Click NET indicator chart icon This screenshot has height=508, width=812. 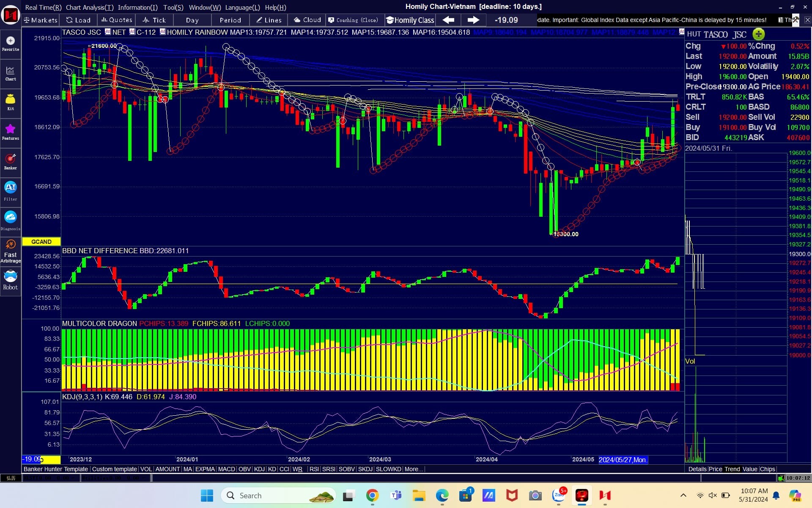point(107,32)
